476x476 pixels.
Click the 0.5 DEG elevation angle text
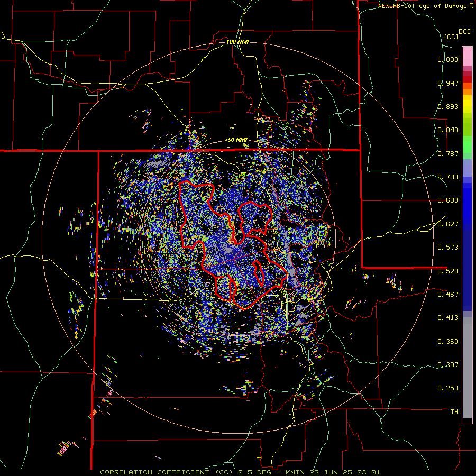click(x=256, y=472)
